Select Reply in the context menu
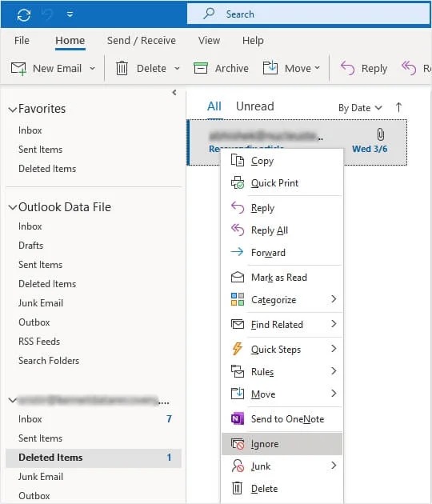432x504 pixels. pyautogui.click(x=282, y=208)
